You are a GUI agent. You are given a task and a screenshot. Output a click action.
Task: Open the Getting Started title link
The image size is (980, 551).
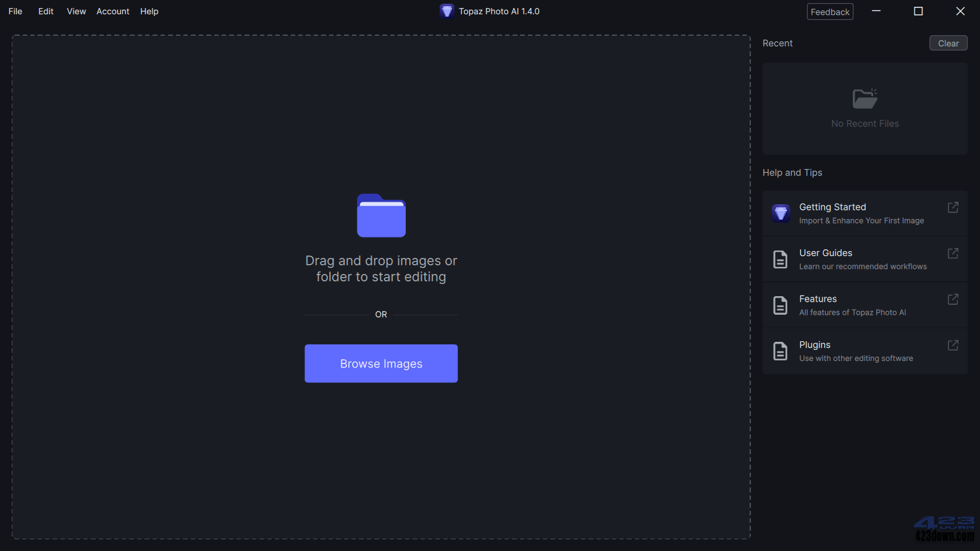pos(832,207)
